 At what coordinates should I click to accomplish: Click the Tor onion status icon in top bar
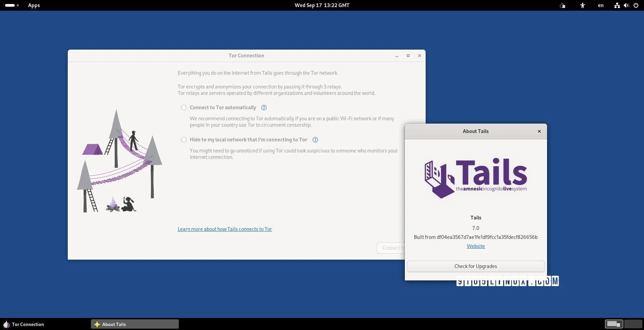point(562,5)
